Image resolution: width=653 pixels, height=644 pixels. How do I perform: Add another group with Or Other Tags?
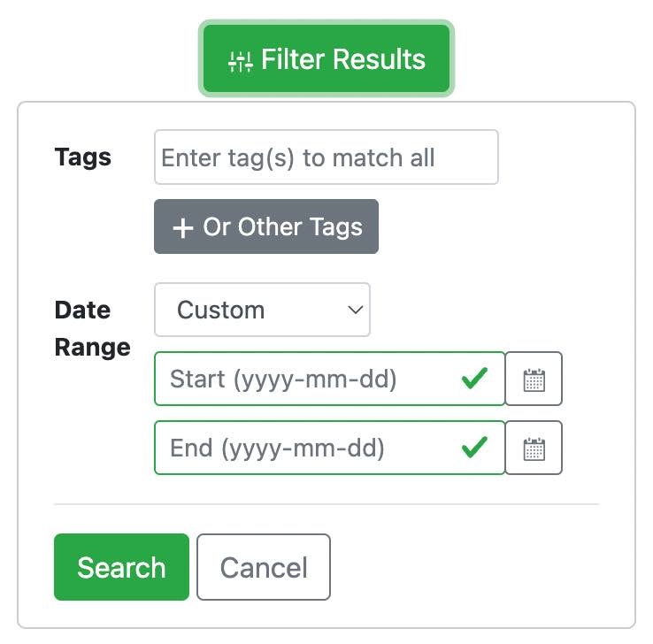click(x=266, y=226)
